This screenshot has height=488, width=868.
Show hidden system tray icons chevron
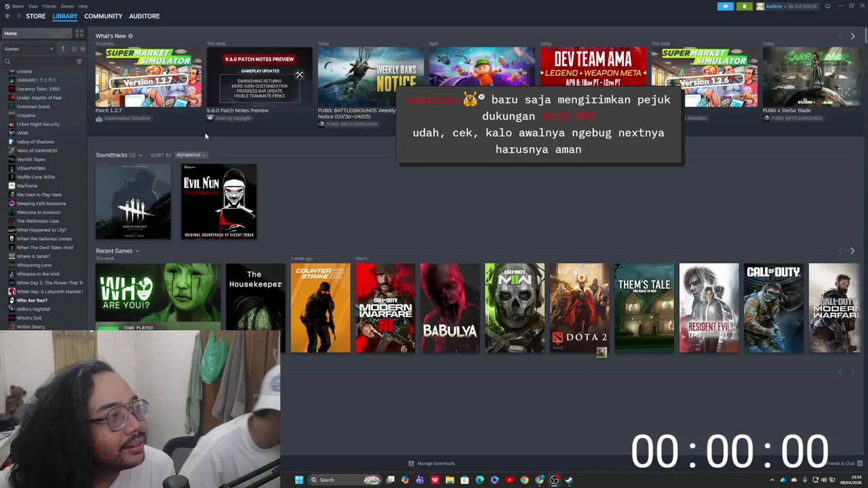coord(772,480)
